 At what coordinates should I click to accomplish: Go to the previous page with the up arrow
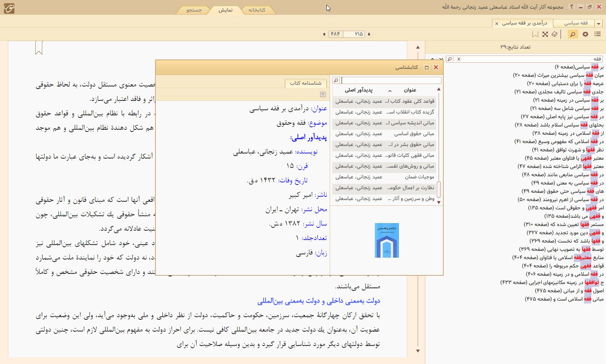click(x=324, y=34)
